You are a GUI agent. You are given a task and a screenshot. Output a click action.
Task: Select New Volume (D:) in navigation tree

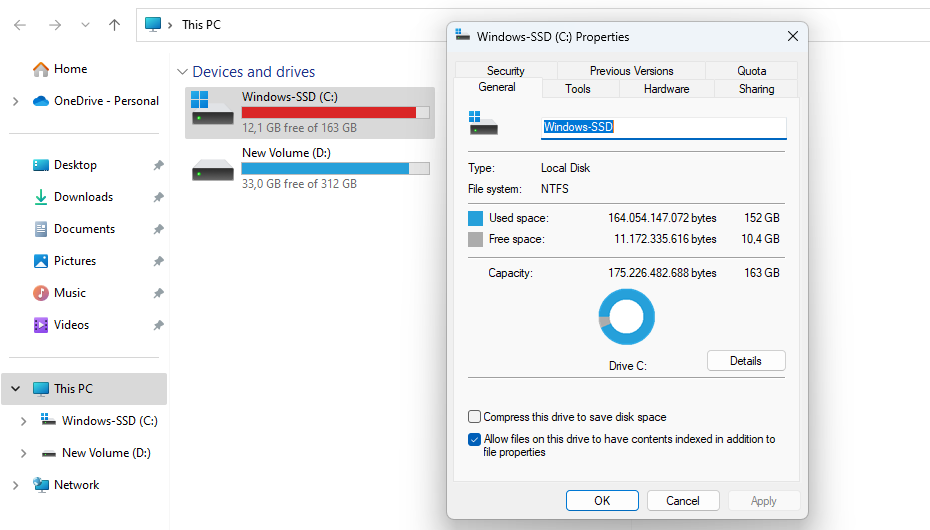click(x=106, y=453)
